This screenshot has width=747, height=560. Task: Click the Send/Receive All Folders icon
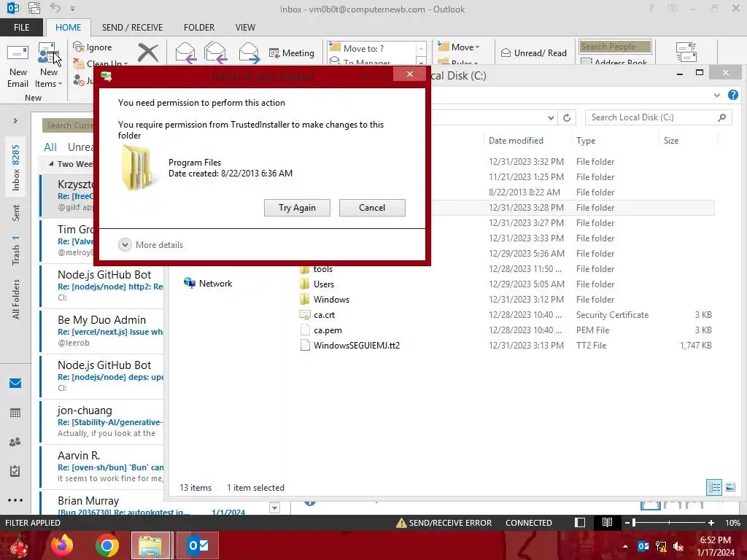click(x=686, y=52)
